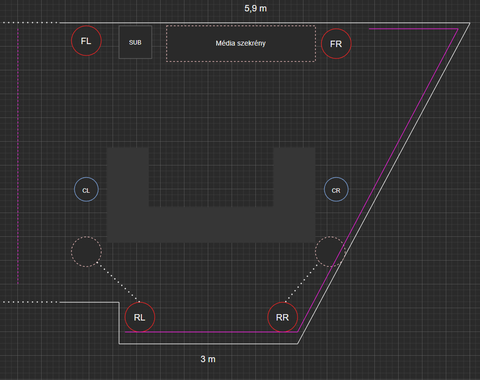Click the 3 m dimension label

point(208,359)
